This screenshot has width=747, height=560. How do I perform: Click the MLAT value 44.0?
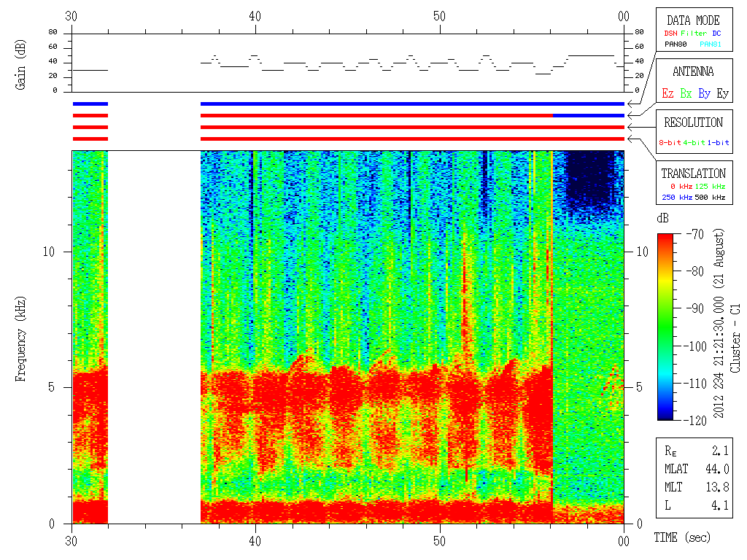click(x=717, y=469)
